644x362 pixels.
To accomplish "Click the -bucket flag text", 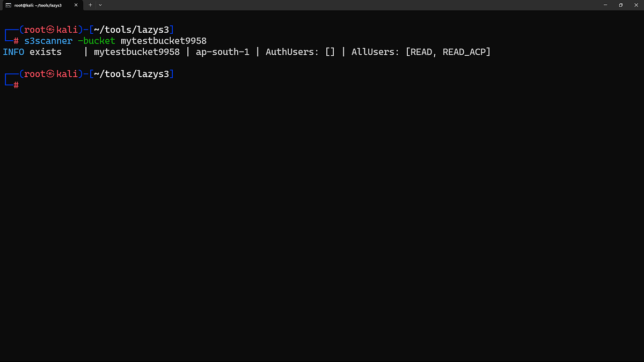I will pos(97,40).
